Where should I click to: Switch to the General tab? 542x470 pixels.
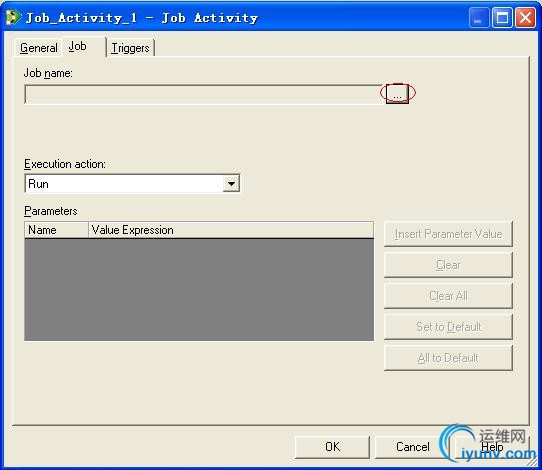(x=38, y=48)
